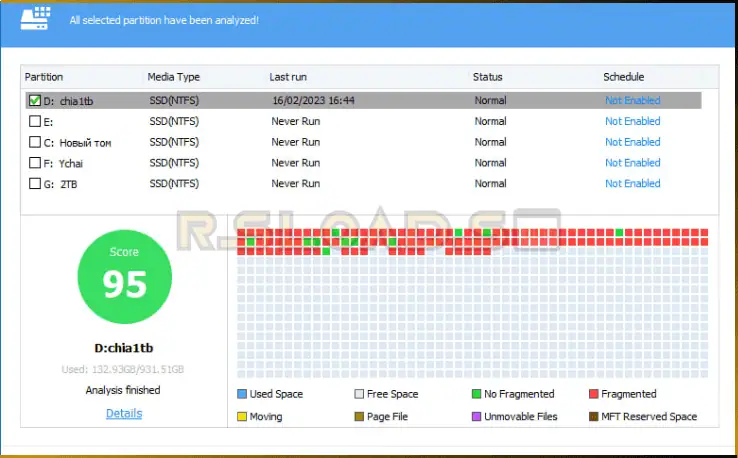738x458 pixels.
Task: Open Not Enabled schedule for F: Ychai
Action: 633,162
